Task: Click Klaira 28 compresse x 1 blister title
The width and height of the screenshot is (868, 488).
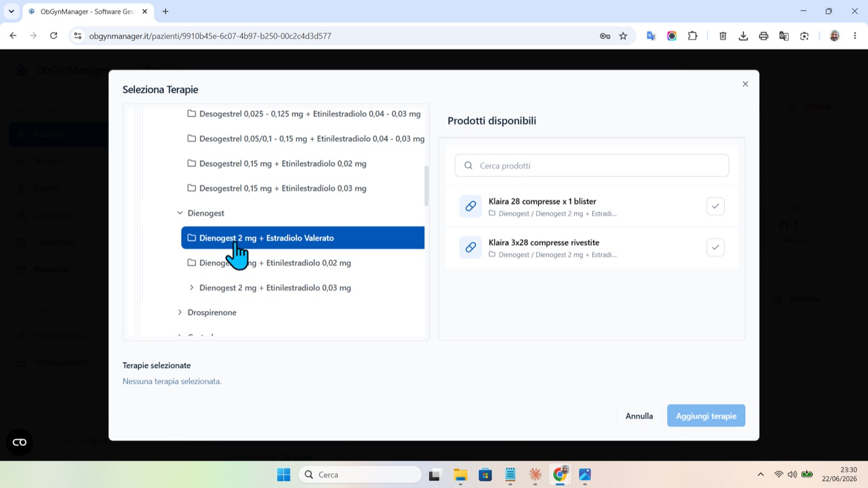Action: [542, 202]
